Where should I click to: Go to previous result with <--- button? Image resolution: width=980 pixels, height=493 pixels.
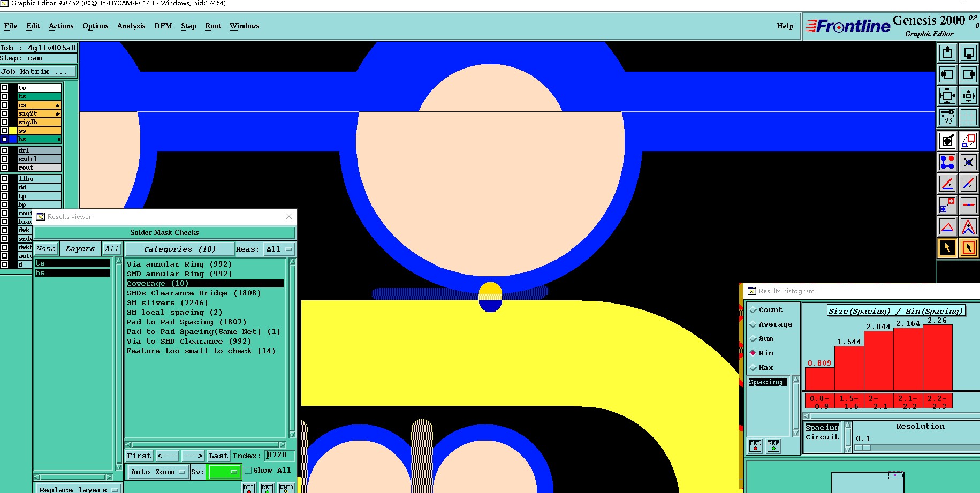click(x=168, y=456)
